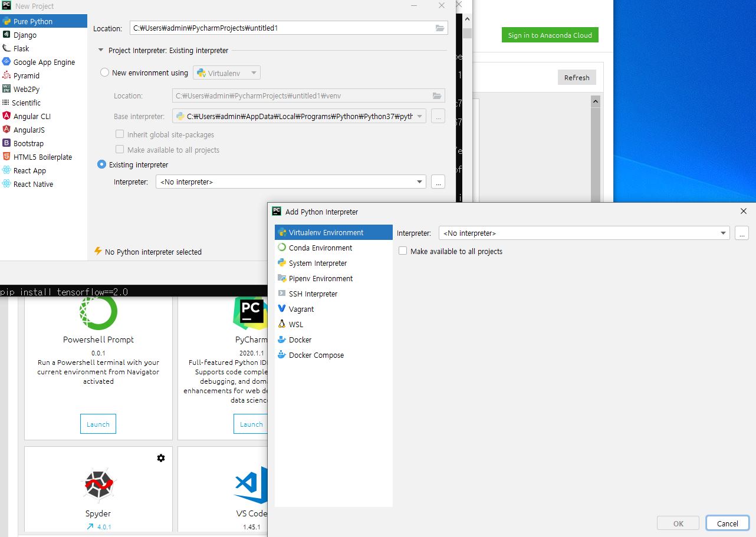
Task: Select SSH Interpreter icon in list
Action: pos(282,294)
